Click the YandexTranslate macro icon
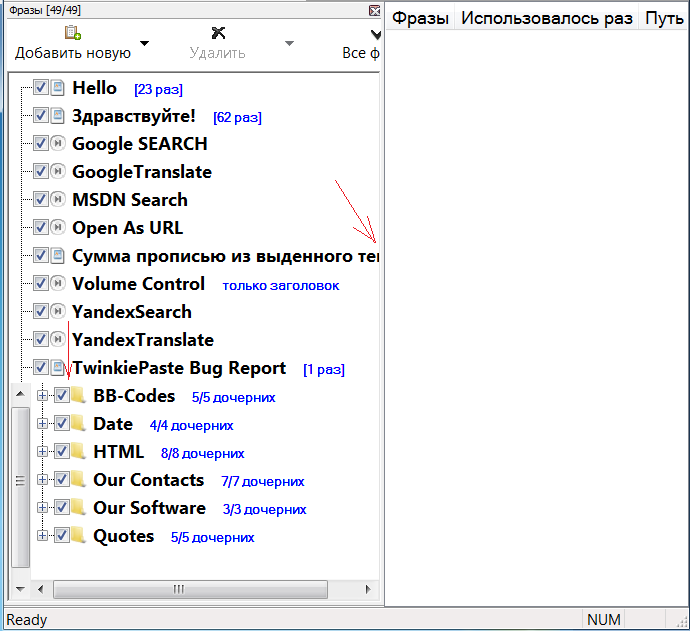Image resolution: width=691 pixels, height=631 pixels. (x=57, y=340)
